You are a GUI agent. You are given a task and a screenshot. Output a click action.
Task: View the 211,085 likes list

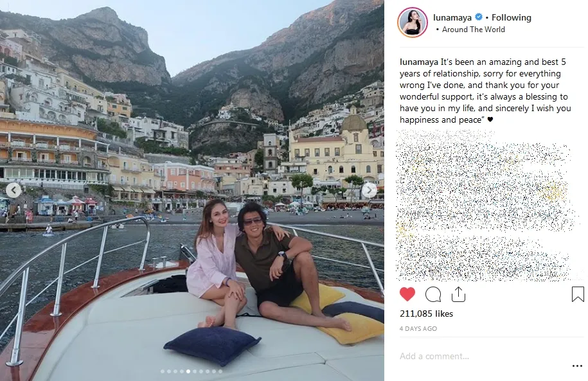[426, 314]
